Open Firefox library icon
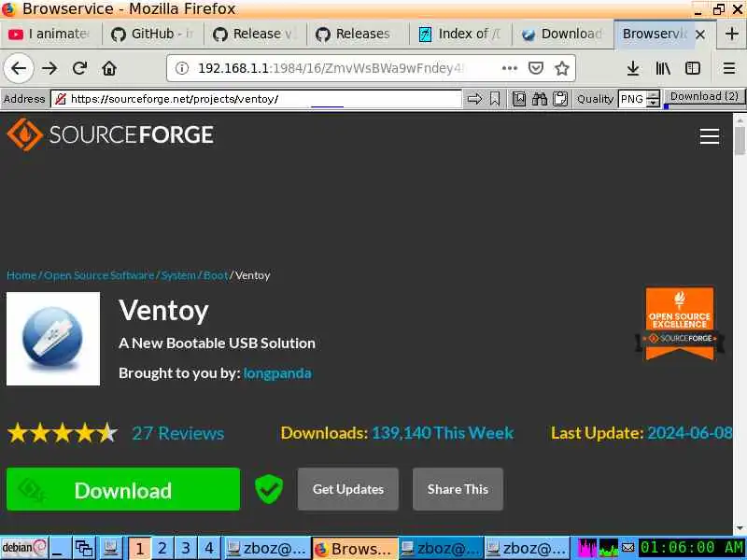 point(663,68)
